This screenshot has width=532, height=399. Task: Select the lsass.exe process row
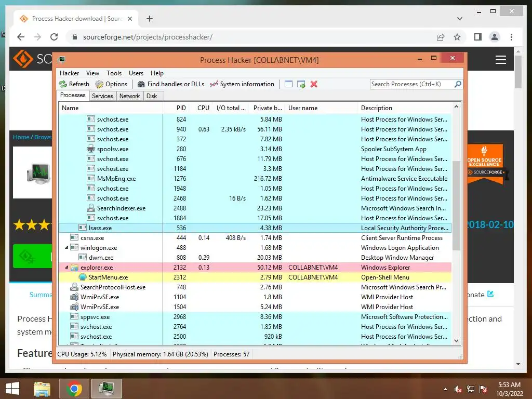coord(255,228)
